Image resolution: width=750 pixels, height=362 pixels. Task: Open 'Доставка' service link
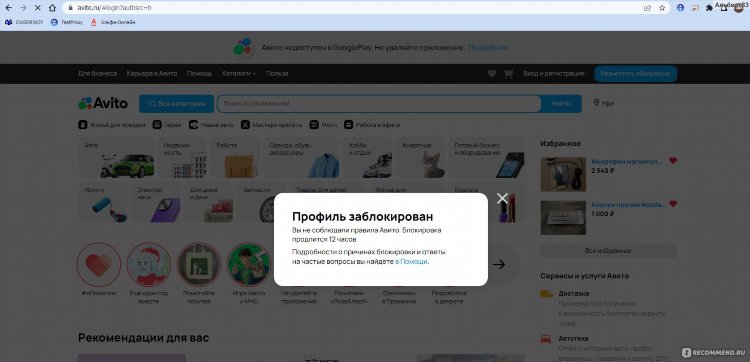click(x=574, y=293)
